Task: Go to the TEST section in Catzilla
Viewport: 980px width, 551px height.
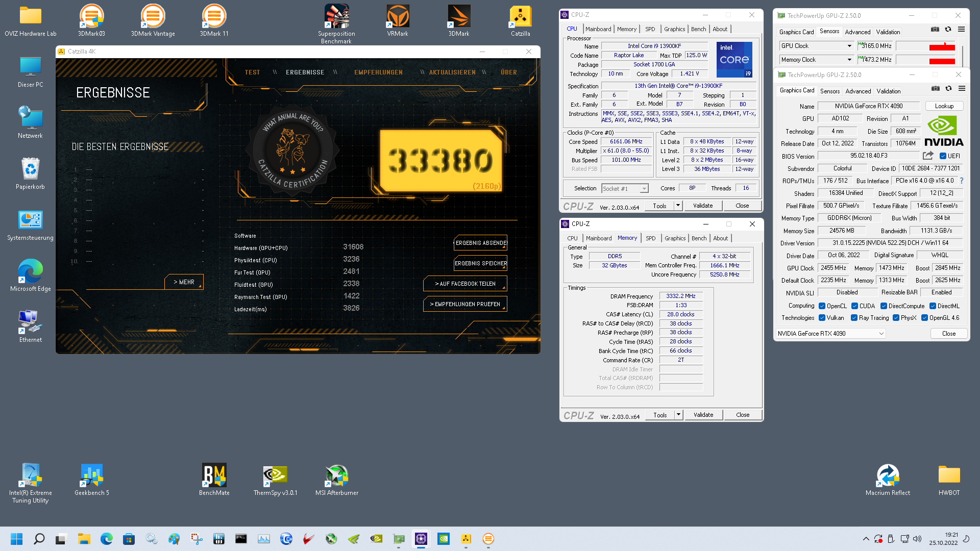Action: click(252, 72)
